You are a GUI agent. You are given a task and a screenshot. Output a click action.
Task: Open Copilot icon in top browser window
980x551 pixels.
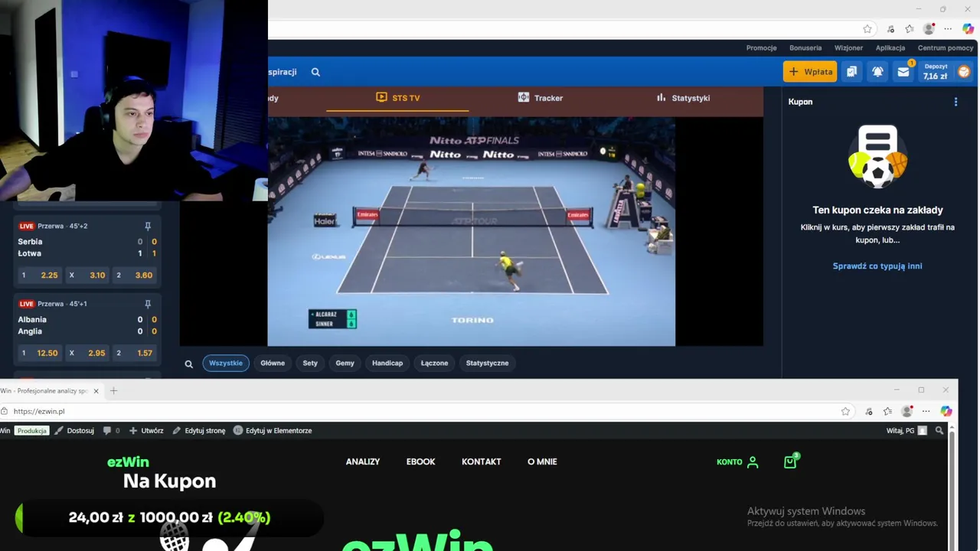[x=968, y=29]
